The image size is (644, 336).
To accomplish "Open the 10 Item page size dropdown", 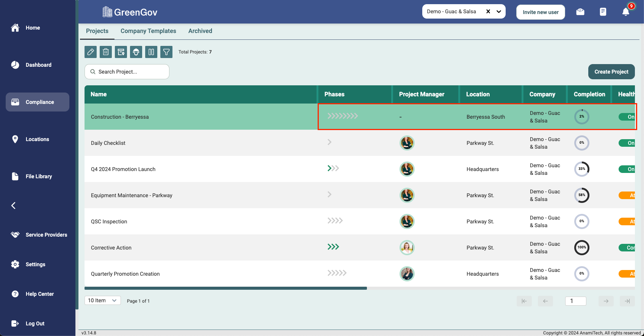I will 103,300.
